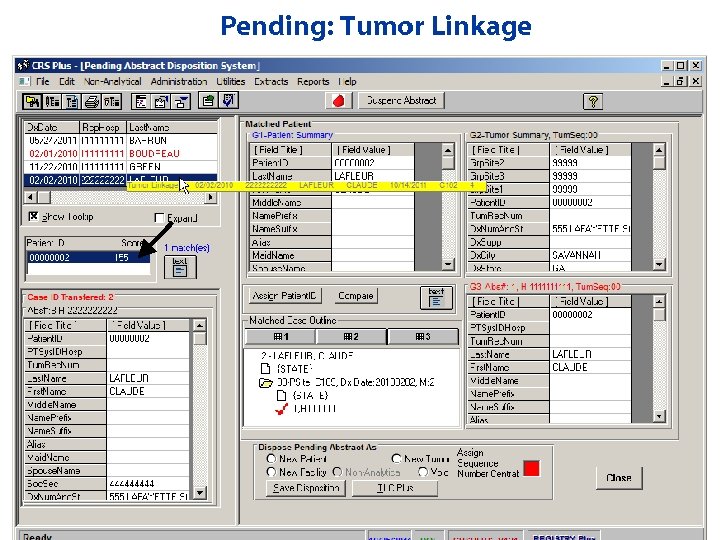Click the Close button

coord(619,478)
